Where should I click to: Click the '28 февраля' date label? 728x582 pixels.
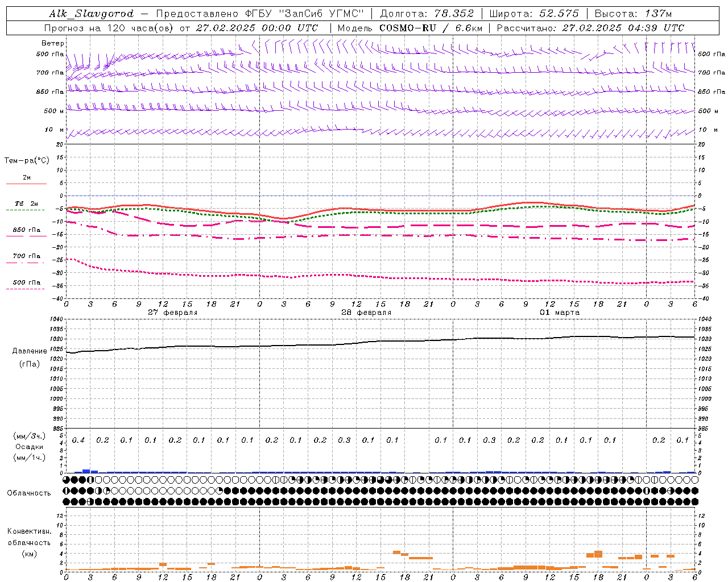pos(366,313)
